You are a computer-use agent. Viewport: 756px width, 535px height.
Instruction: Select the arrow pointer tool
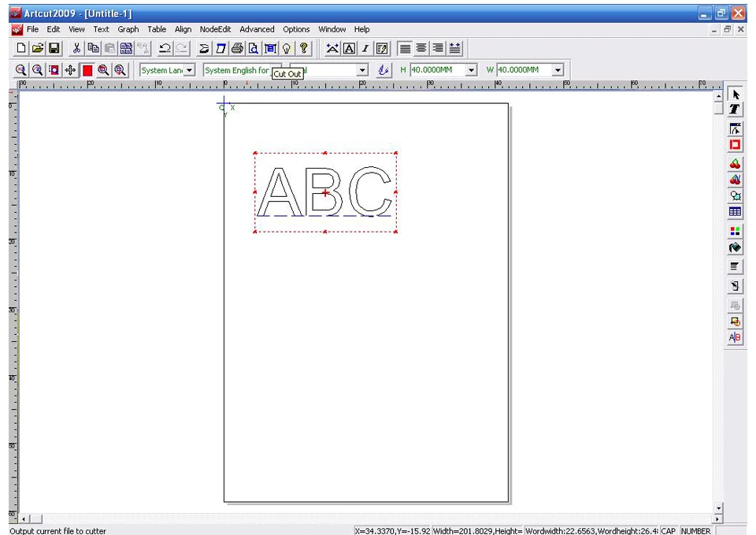pyautogui.click(x=735, y=95)
